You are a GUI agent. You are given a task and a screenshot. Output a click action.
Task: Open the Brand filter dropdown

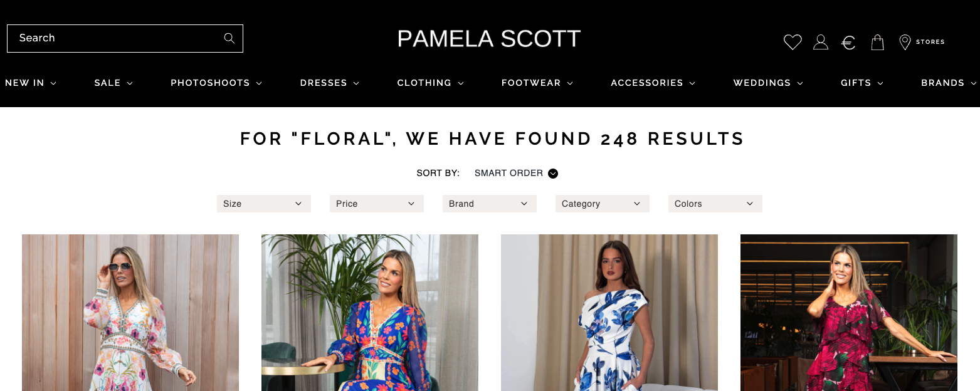click(x=490, y=204)
